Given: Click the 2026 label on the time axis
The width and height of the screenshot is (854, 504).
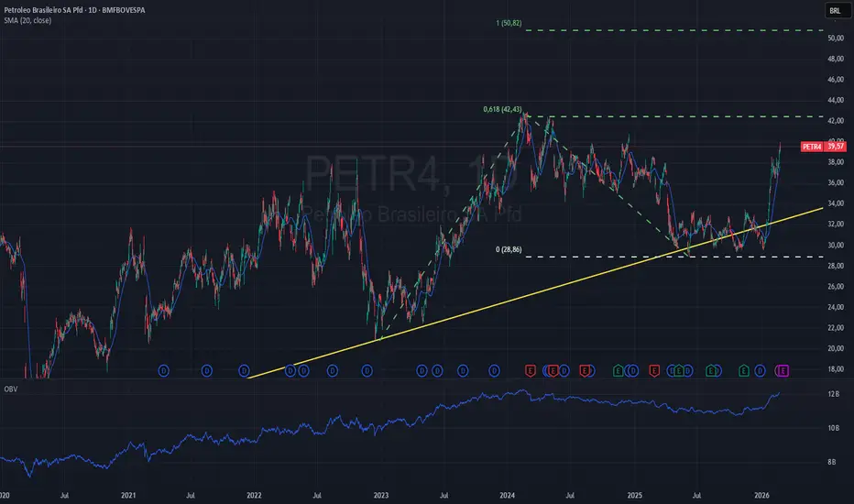Looking at the screenshot, I should click(761, 495).
